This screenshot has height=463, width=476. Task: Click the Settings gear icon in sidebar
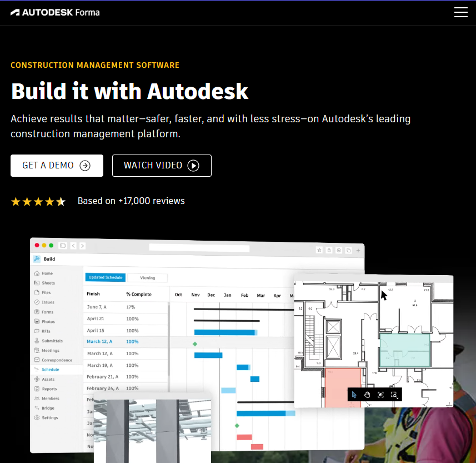point(37,417)
